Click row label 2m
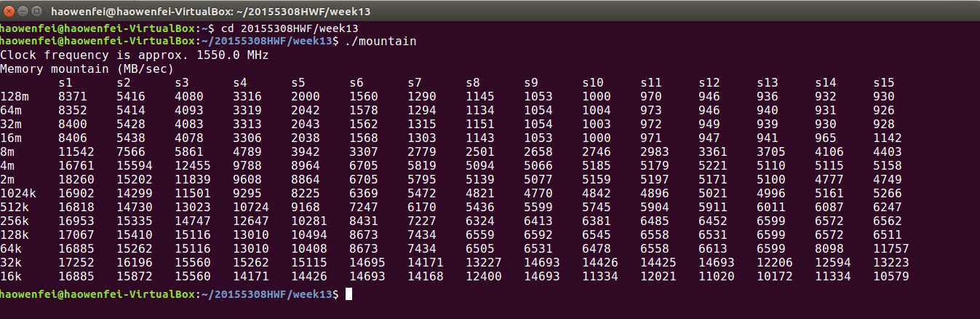 [7, 180]
